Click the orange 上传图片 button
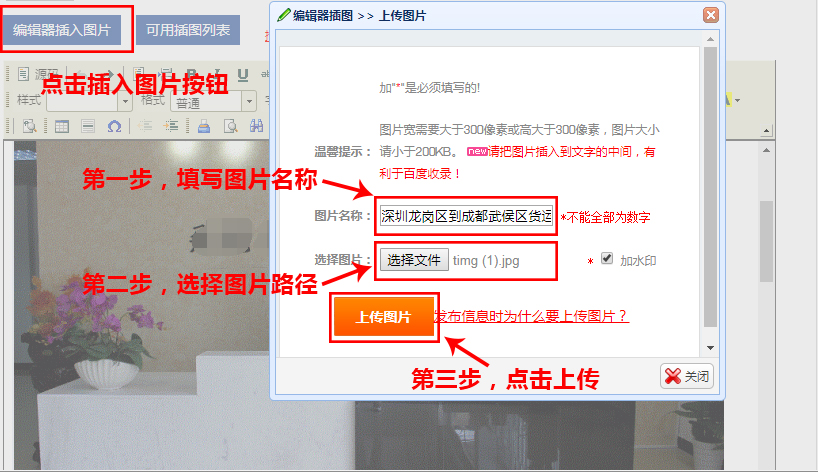The image size is (818, 472). (383, 317)
